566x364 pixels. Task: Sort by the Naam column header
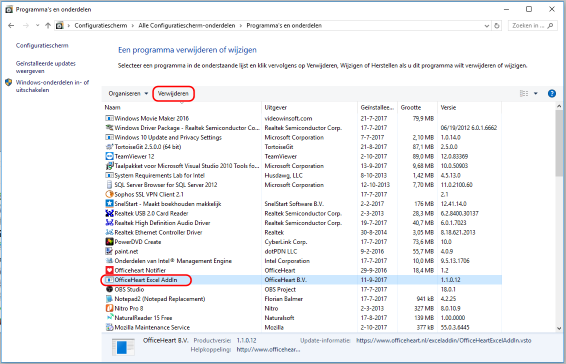tap(182, 108)
